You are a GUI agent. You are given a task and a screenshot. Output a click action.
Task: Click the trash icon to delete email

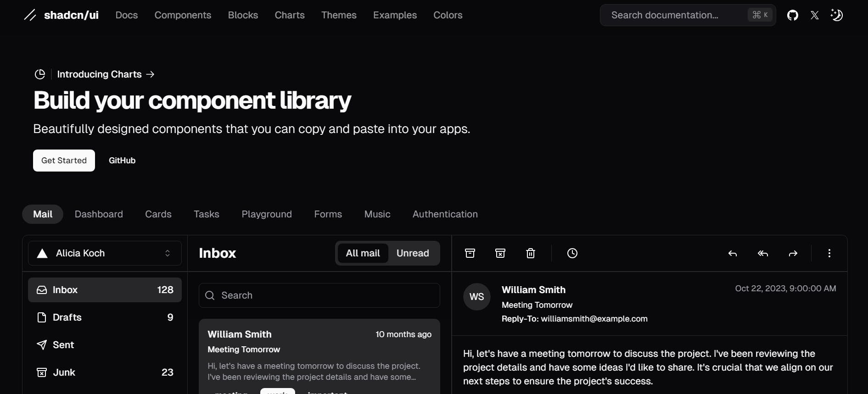coord(530,253)
